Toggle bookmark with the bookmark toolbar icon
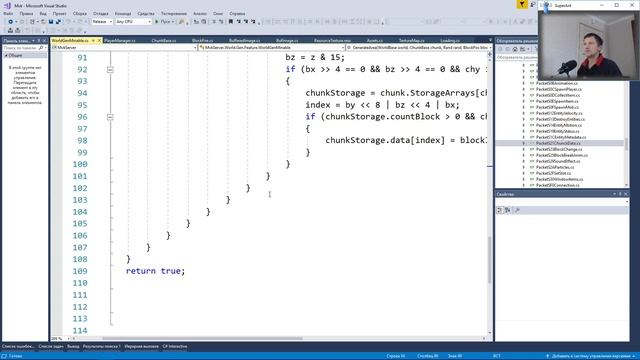Viewport: 640px width, 360px height. click(231, 22)
